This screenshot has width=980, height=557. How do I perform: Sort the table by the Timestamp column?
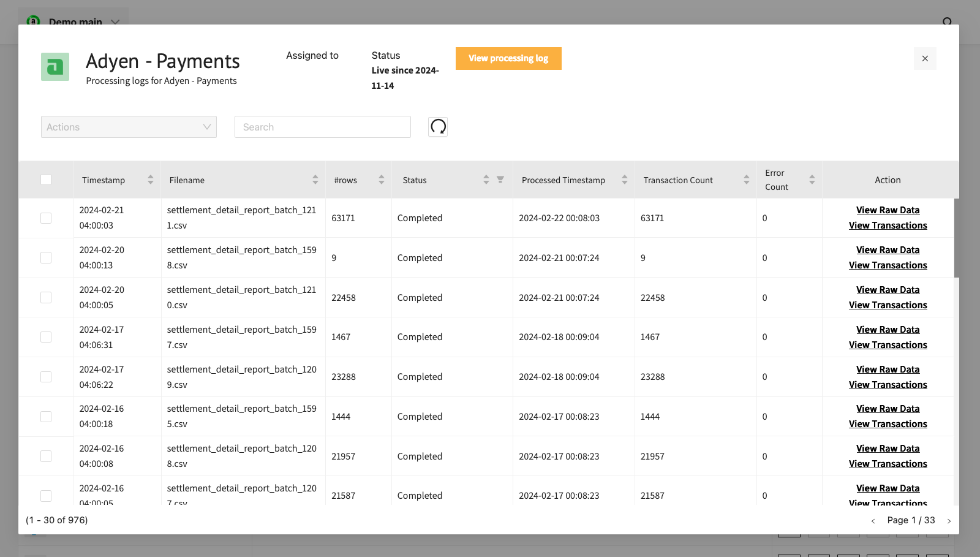[x=150, y=180]
